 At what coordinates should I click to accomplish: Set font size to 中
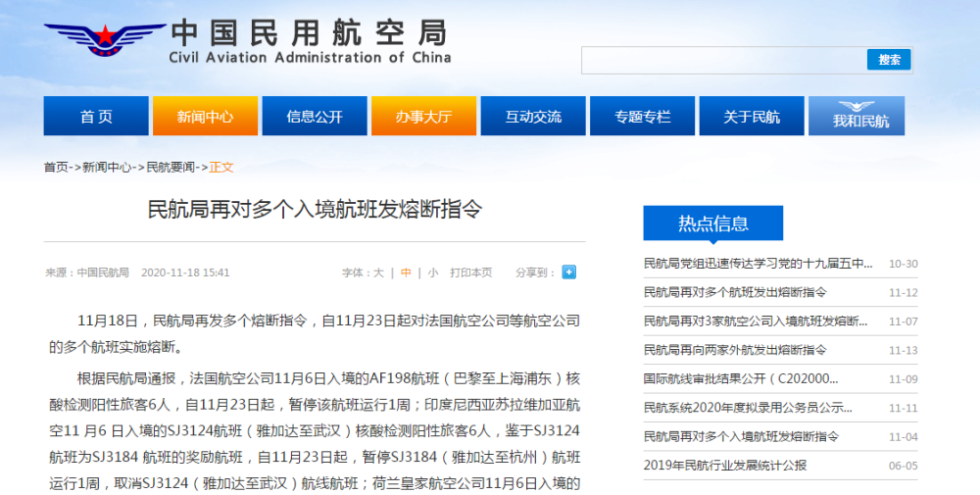point(406,272)
